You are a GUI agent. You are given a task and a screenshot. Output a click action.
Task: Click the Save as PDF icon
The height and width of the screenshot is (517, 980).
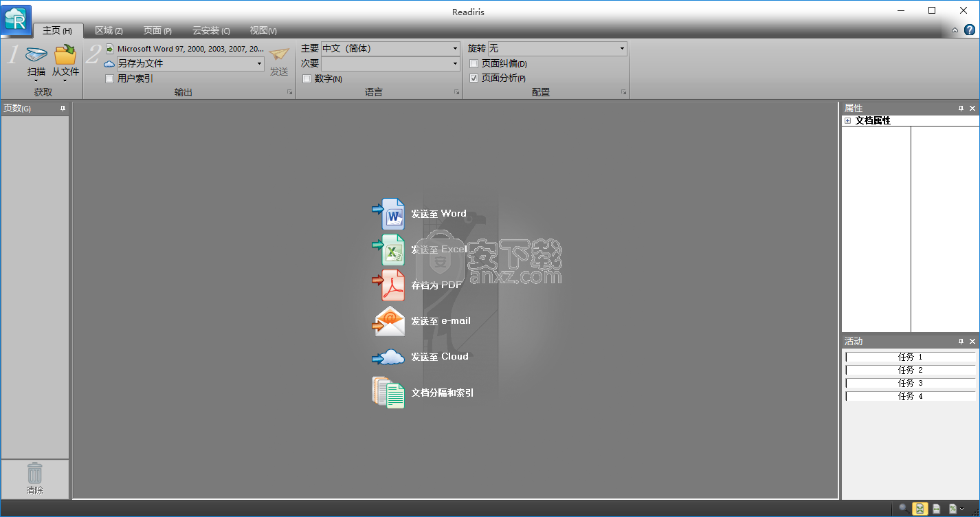pyautogui.click(x=389, y=285)
